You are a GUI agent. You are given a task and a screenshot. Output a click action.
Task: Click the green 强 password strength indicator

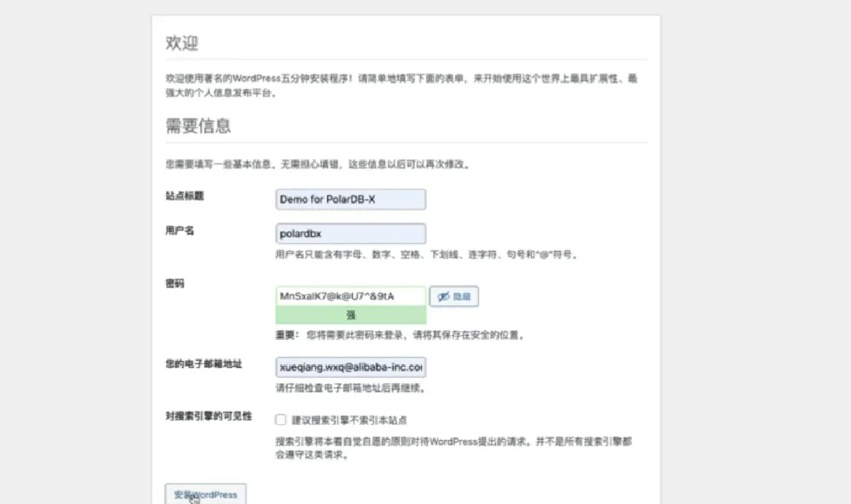coord(350,315)
